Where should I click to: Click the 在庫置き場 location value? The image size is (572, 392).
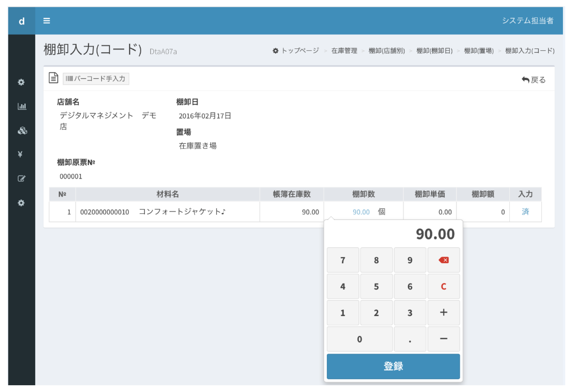coord(198,146)
